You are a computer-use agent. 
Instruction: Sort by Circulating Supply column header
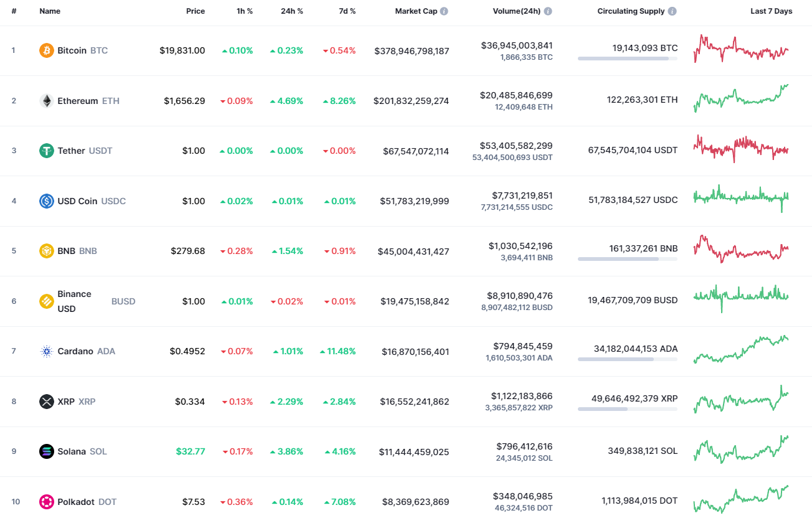coord(631,11)
